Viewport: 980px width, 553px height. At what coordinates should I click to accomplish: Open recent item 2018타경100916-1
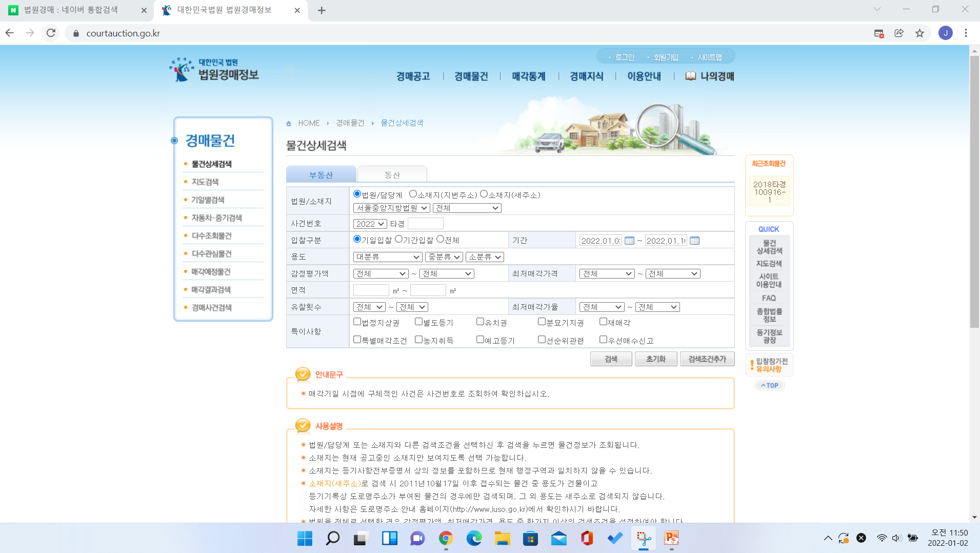[x=769, y=192]
